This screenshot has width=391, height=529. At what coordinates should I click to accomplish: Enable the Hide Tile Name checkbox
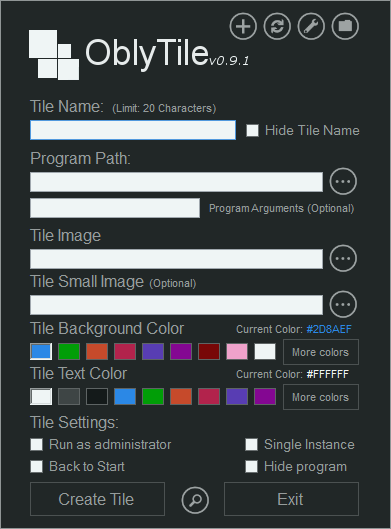[252, 131]
